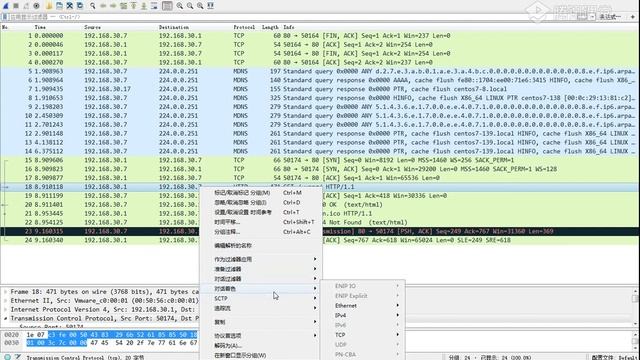This screenshot has height=360, width=640.
Task: Select packet 15 with SYN Seq=0
Action: click(318, 160)
